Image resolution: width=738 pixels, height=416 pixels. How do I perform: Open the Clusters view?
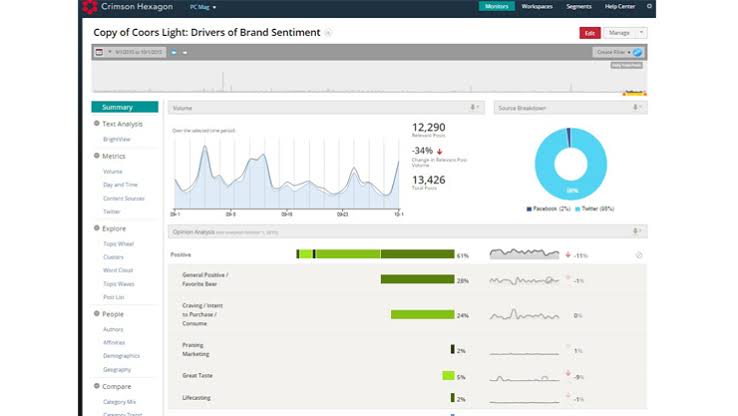(x=113, y=257)
